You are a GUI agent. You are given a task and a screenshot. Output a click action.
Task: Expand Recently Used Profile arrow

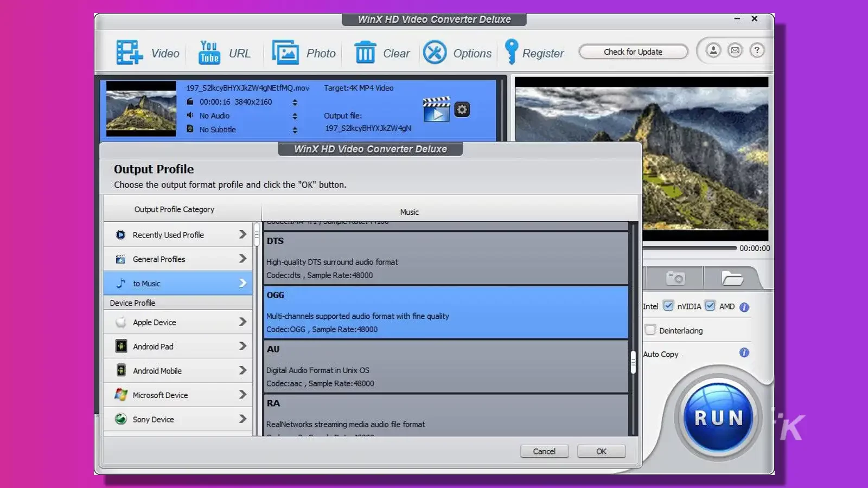click(242, 234)
